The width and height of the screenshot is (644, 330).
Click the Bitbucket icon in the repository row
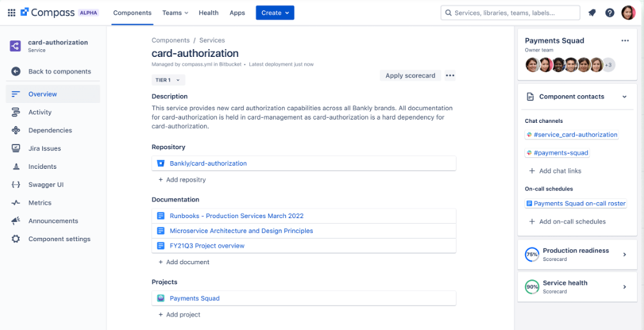coord(161,163)
